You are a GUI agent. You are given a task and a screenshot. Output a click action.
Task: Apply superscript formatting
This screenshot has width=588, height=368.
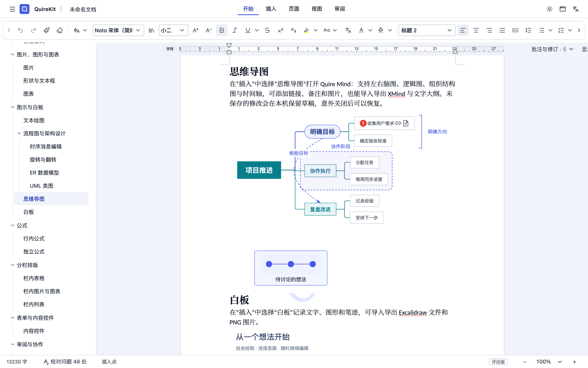(x=280, y=30)
